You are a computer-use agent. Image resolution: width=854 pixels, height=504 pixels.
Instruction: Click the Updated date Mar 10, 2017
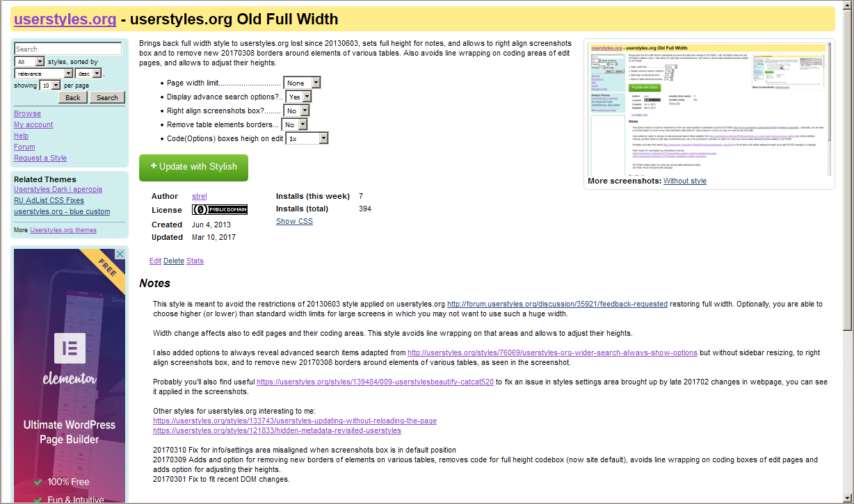point(213,237)
